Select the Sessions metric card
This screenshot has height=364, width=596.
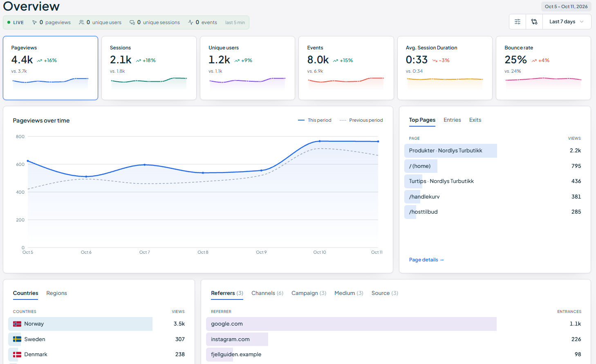149,68
